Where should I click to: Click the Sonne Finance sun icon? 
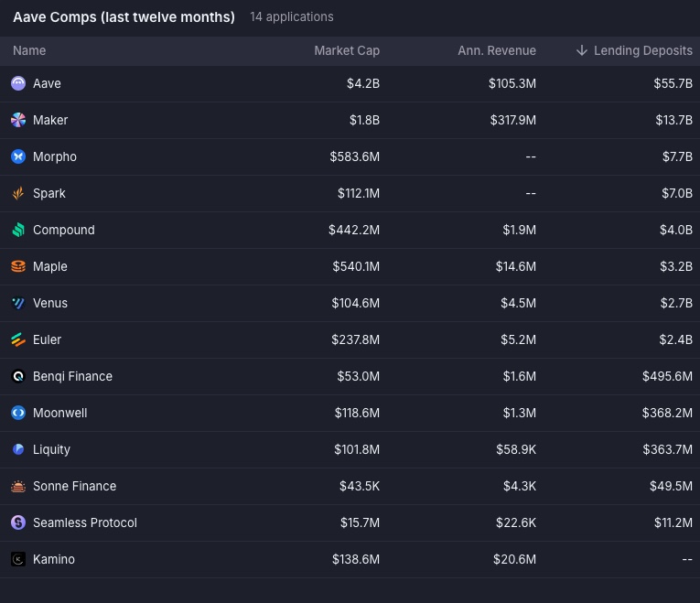18,486
